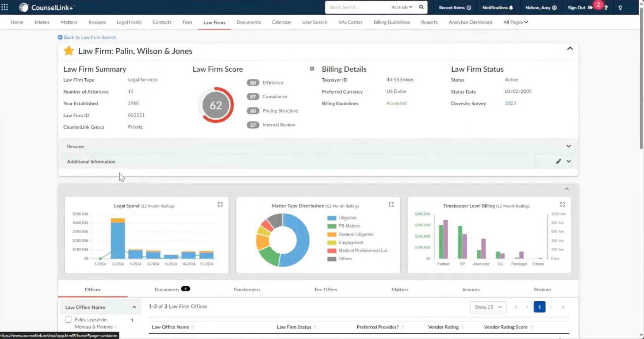The image size is (644, 339).
Task: Click the sort icon on the Vendor Rating Score column
Action: (531, 327)
